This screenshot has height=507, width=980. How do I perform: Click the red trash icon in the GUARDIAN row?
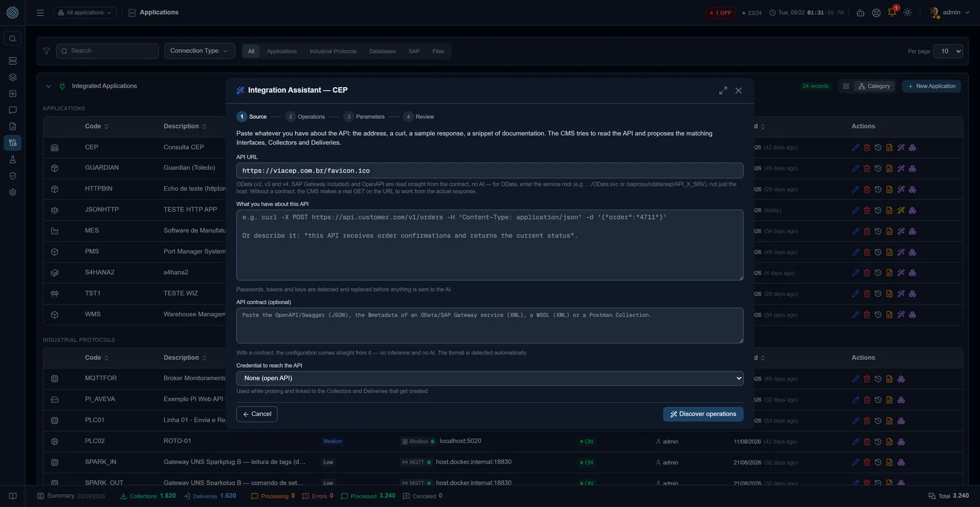[867, 169]
